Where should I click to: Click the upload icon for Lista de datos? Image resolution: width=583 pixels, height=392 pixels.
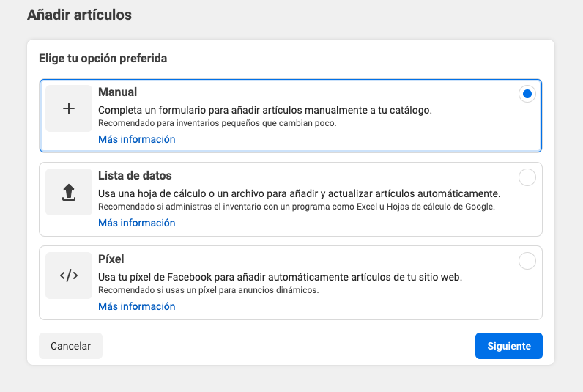click(x=69, y=192)
